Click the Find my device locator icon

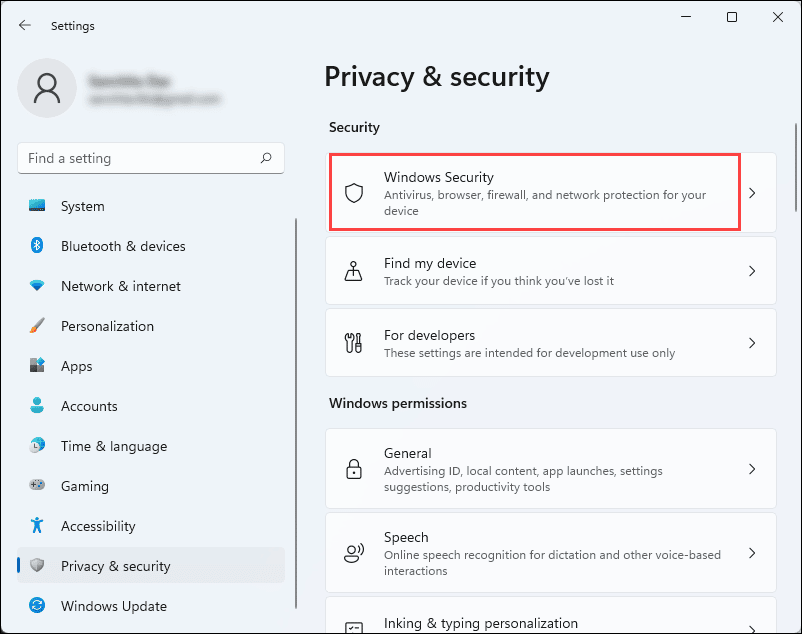click(x=353, y=271)
